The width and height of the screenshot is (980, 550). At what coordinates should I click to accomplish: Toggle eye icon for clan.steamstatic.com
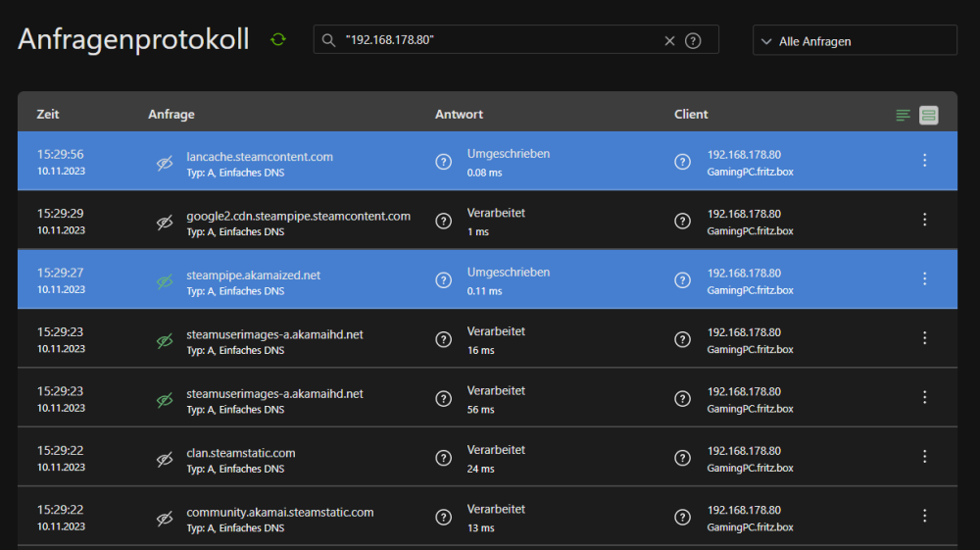165,460
